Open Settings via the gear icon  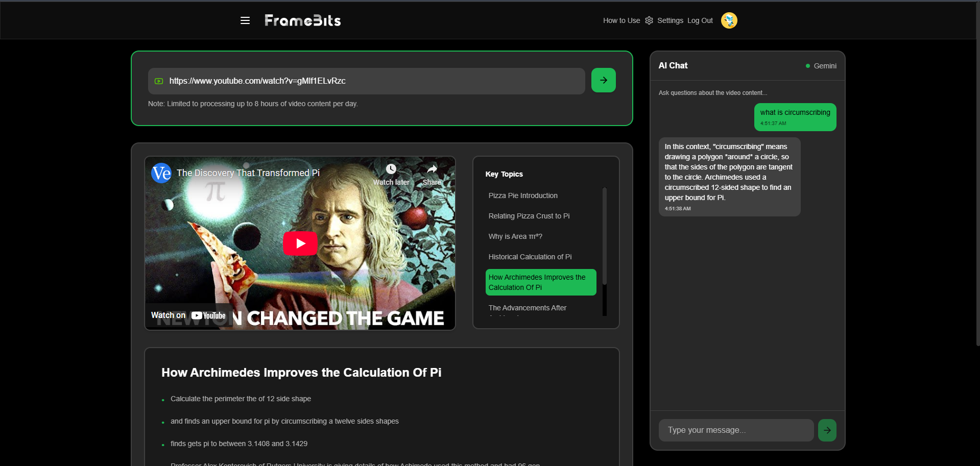(649, 20)
